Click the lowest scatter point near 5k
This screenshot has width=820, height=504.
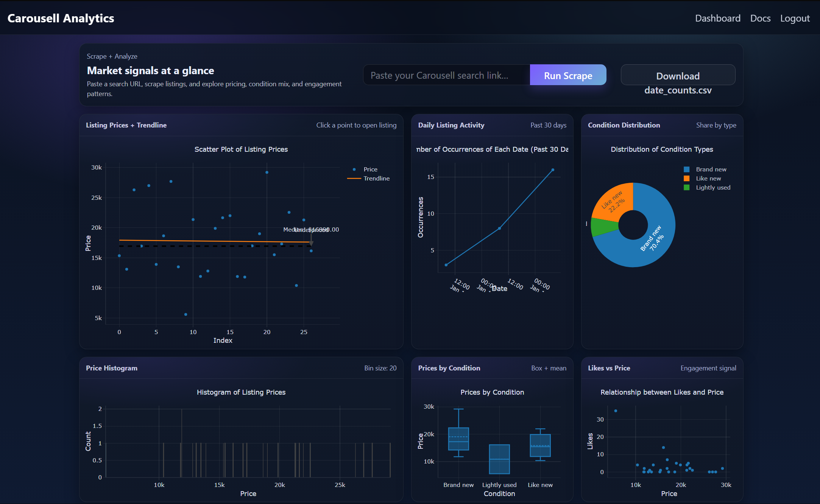click(x=186, y=314)
